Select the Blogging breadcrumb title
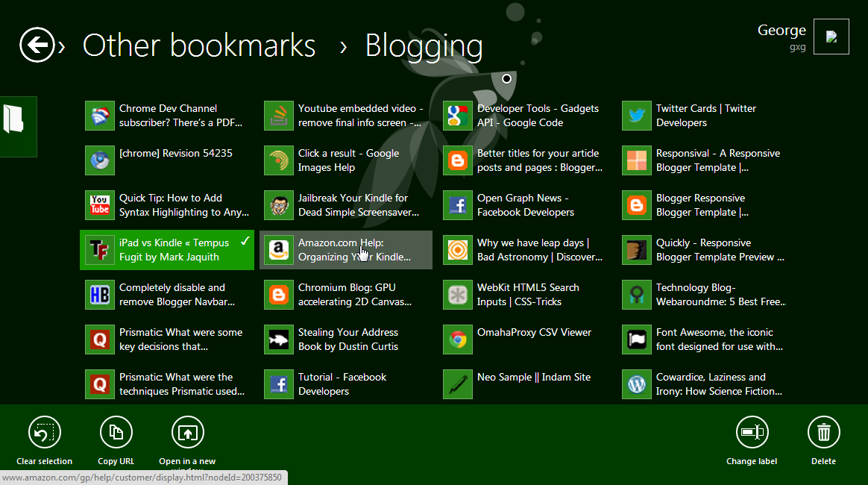868x485 pixels. [x=423, y=46]
